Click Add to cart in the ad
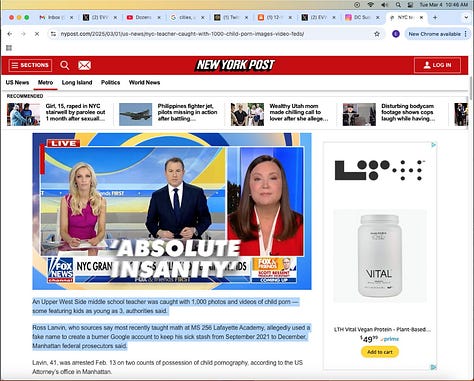Viewport: 474px width, 381px height. [380, 352]
